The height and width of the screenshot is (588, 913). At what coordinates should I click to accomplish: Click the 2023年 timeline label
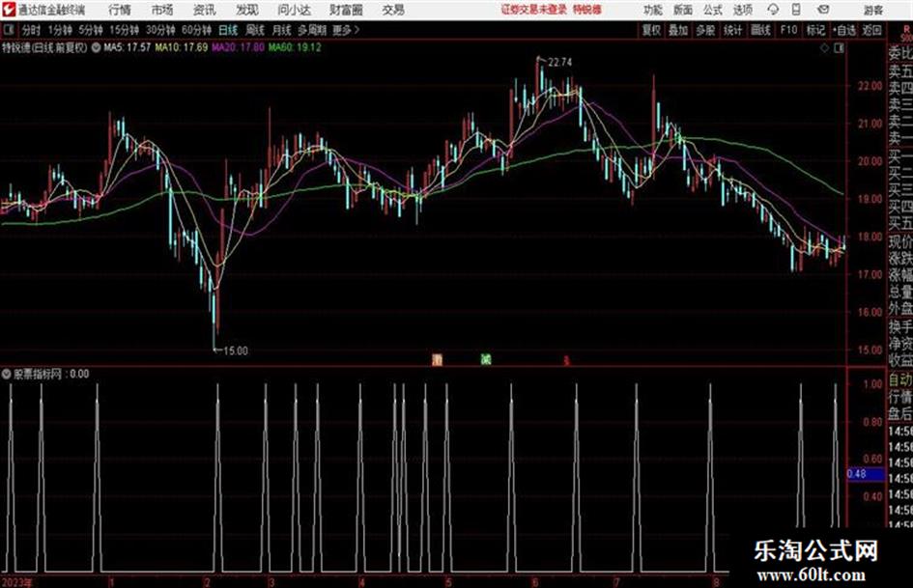[16, 581]
